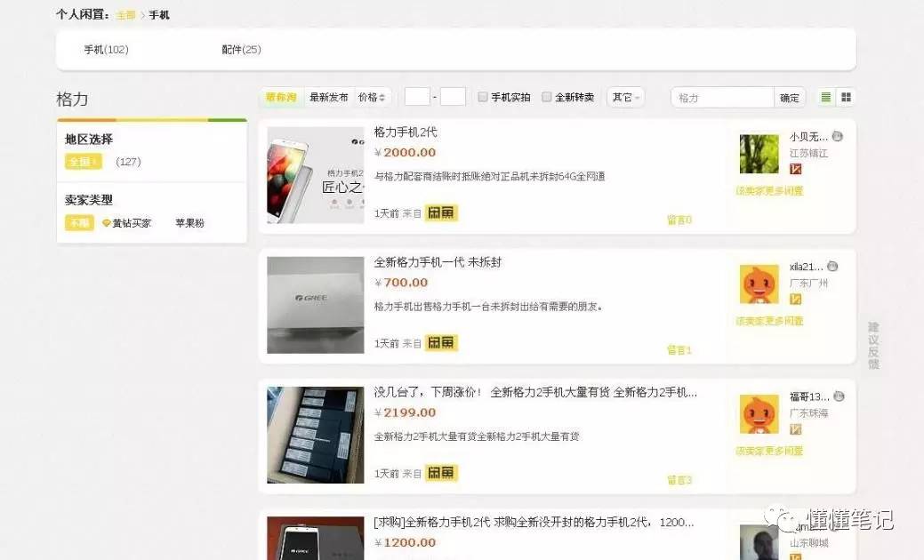This screenshot has width=924, height=560.
Task: Select the 不限 seller type option
Action: [79, 222]
